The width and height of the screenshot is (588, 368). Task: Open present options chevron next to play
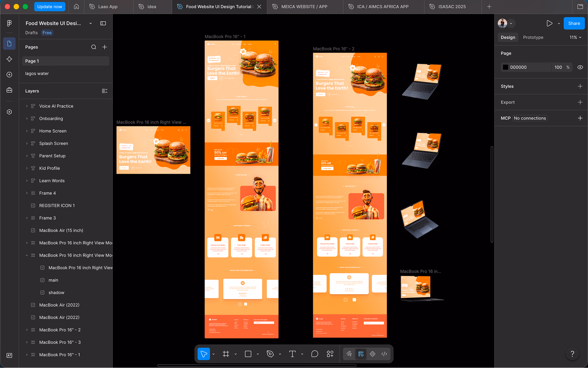point(559,23)
